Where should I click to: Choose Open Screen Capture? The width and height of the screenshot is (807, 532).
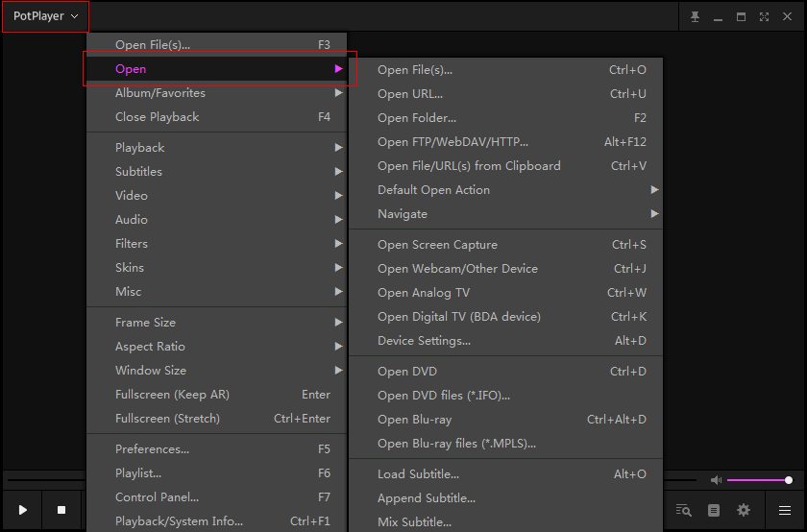pyautogui.click(x=437, y=245)
